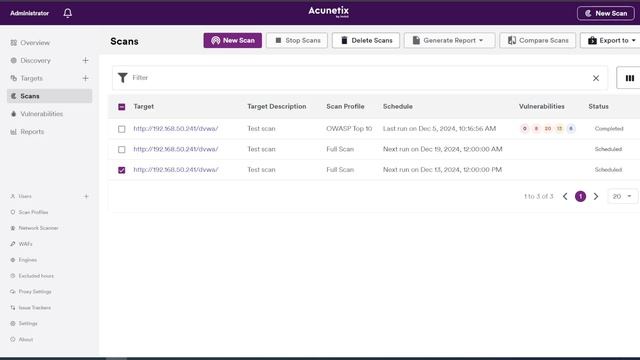Select page 1 in pagination

pos(580,196)
